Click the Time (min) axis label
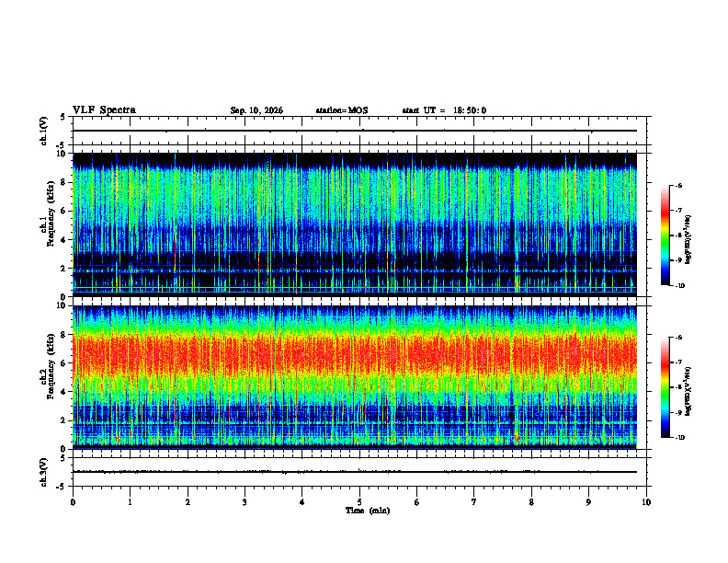This screenshot has width=728, height=563. (368, 511)
